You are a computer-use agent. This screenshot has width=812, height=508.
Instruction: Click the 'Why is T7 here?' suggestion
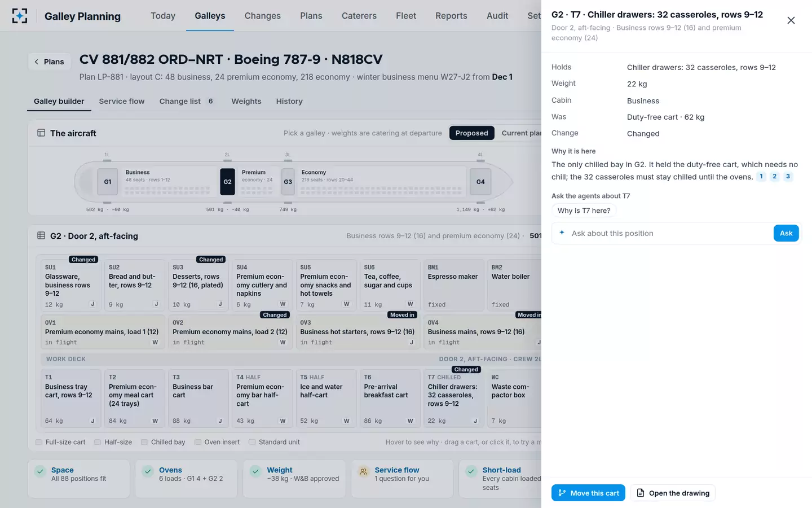584,211
